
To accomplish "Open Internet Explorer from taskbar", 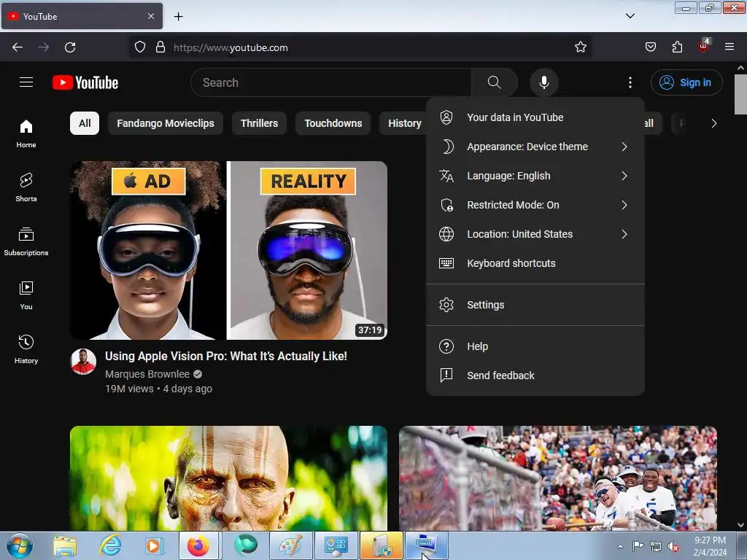I will (110, 545).
